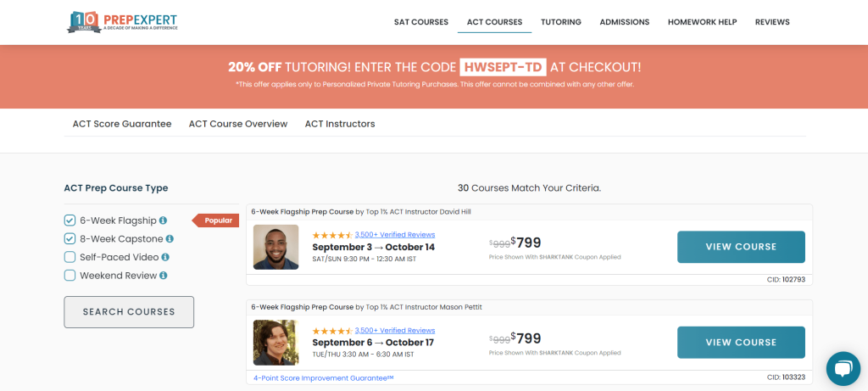
Task: Click the Search Courses button
Action: (x=129, y=312)
